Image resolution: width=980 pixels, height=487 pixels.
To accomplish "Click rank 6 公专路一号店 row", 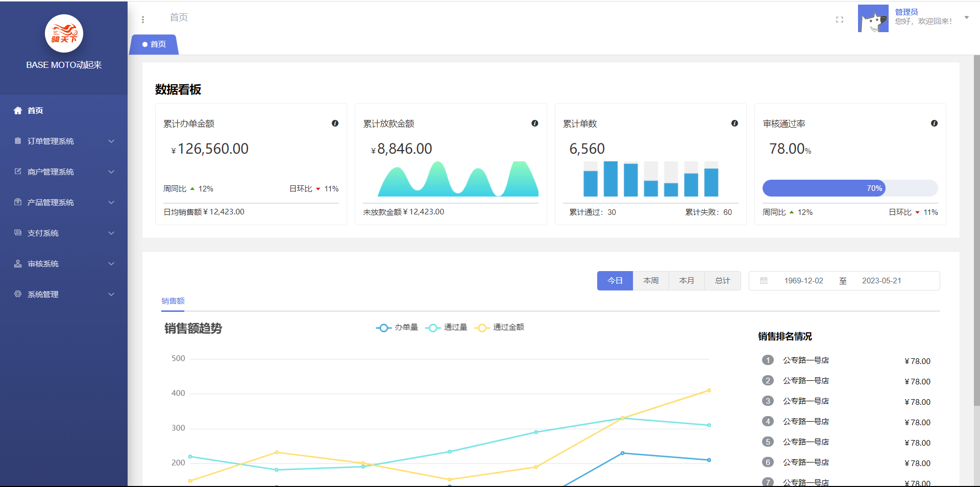I will tap(846, 462).
